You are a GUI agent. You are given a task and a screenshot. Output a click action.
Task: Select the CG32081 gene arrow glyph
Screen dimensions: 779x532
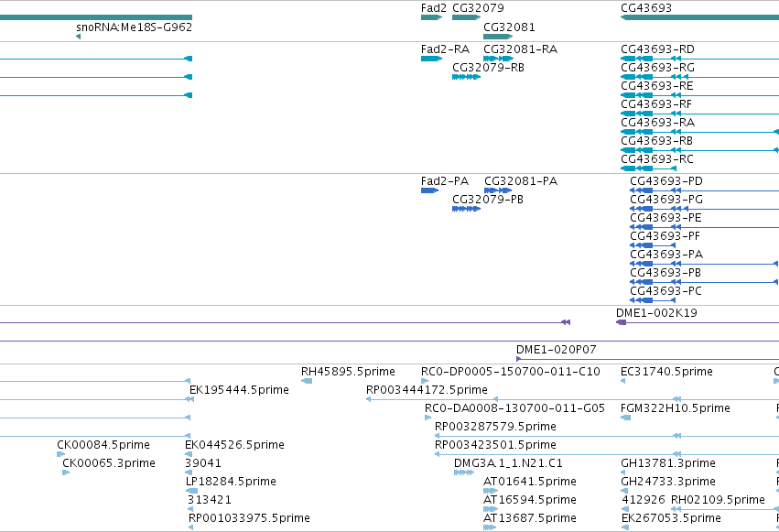point(498,37)
